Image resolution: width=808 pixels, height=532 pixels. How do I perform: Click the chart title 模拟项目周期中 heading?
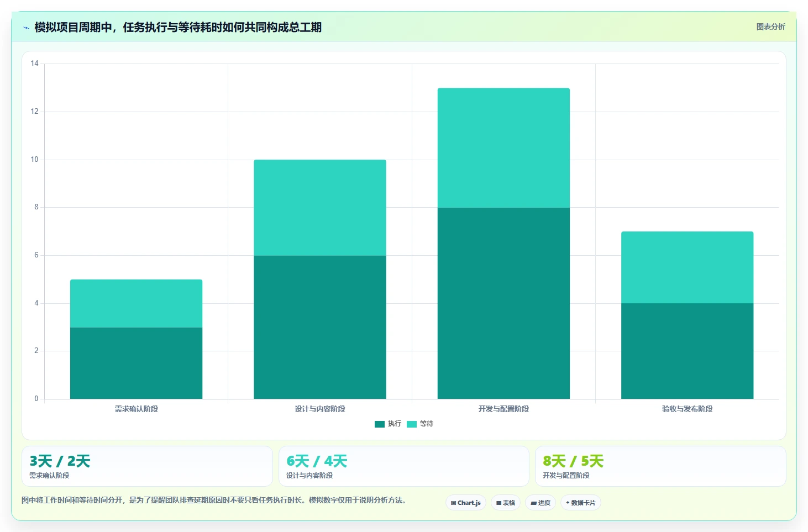click(178, 28)
